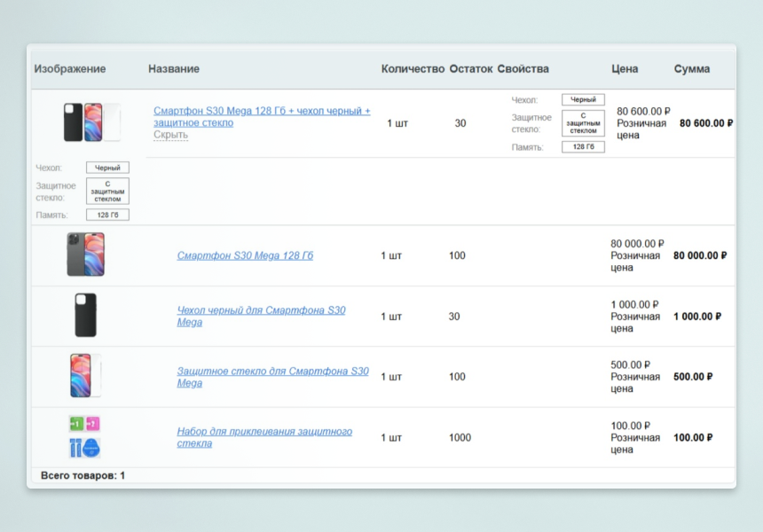Click the protective glass product image
The width and height of the screenshot is (763, 532).
[x=85, y=376]
